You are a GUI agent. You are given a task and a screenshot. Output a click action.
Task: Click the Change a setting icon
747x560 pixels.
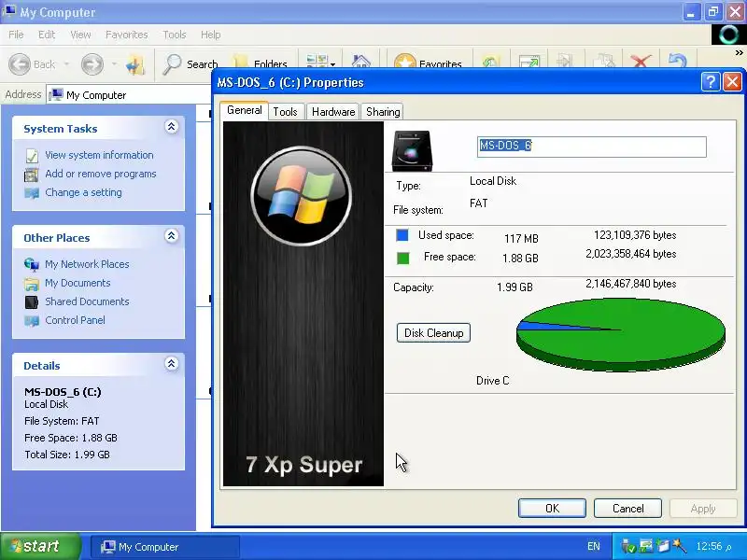[x=32, y=193]
